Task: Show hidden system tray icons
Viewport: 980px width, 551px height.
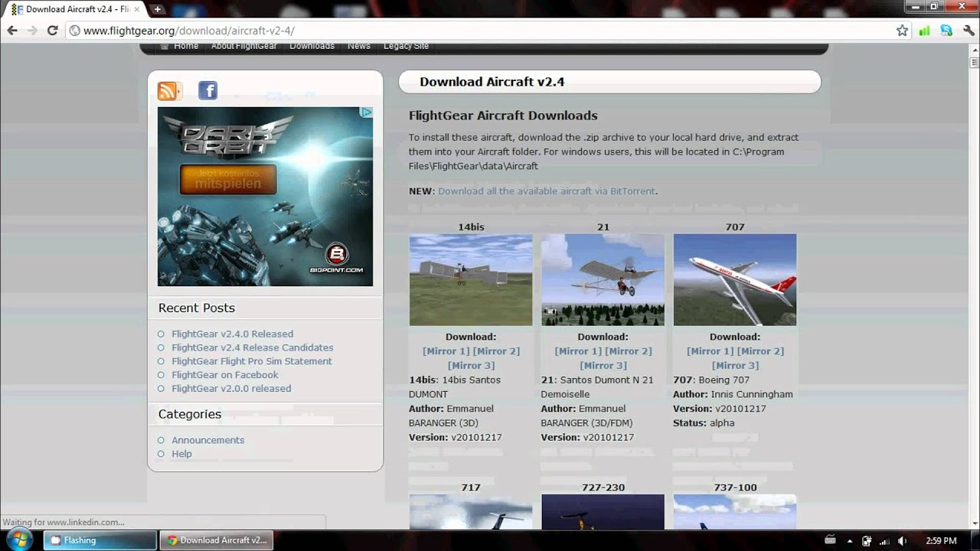Action: [850, 540]
